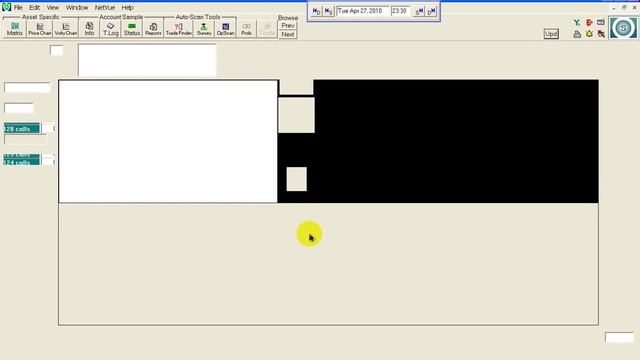Open the Window menu
Screen dimensions: 640x360
pyautogui.click(x=77, y=7)
